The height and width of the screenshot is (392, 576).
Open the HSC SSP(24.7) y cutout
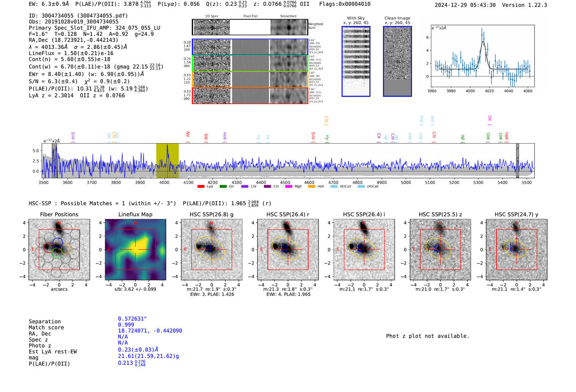517,250
